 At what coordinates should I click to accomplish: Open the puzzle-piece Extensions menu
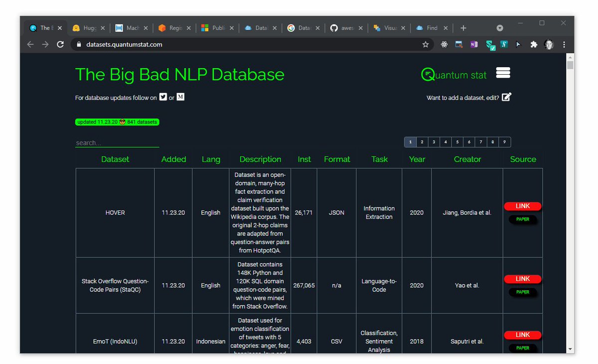point(534,44)
